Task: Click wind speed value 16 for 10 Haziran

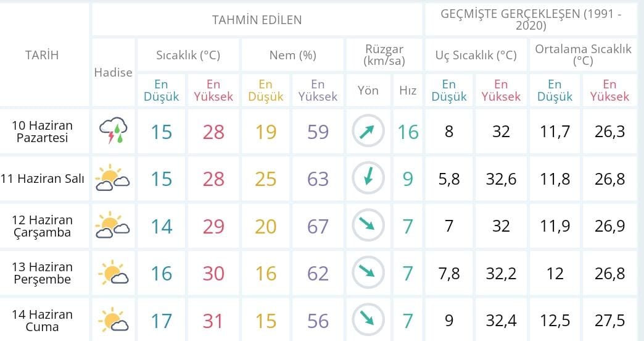Action: (x=408, y=132)
